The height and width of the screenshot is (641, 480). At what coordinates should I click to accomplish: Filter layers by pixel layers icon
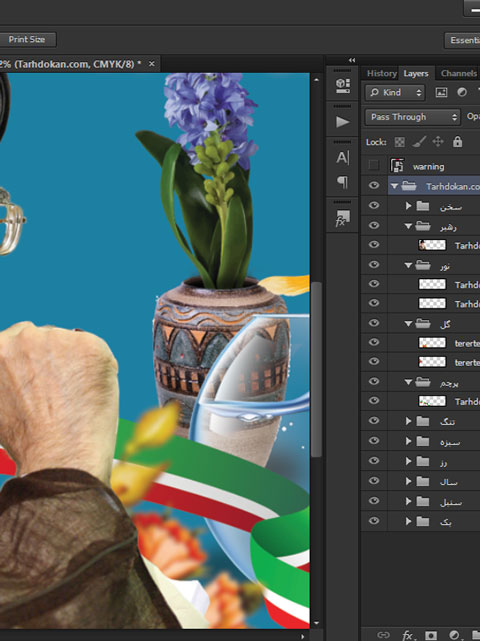[441, 92]
